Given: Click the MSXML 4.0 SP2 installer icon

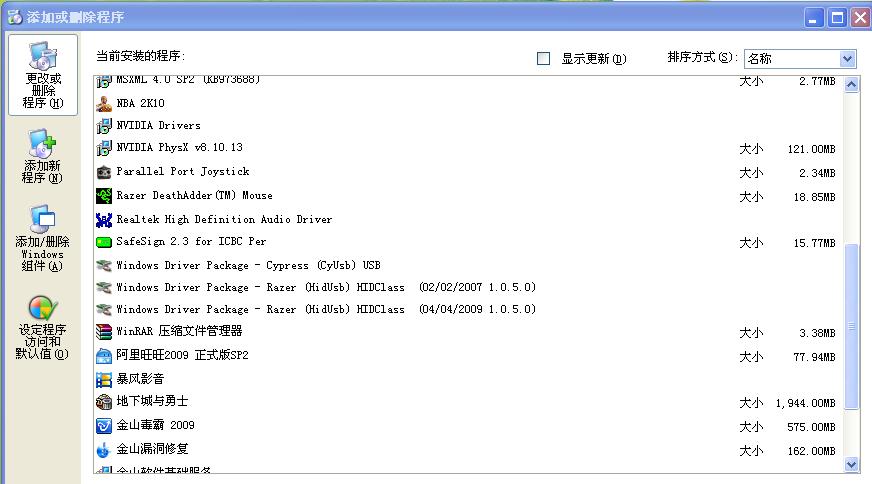Looking at the screenshot, I should click(x=103, y=82).
